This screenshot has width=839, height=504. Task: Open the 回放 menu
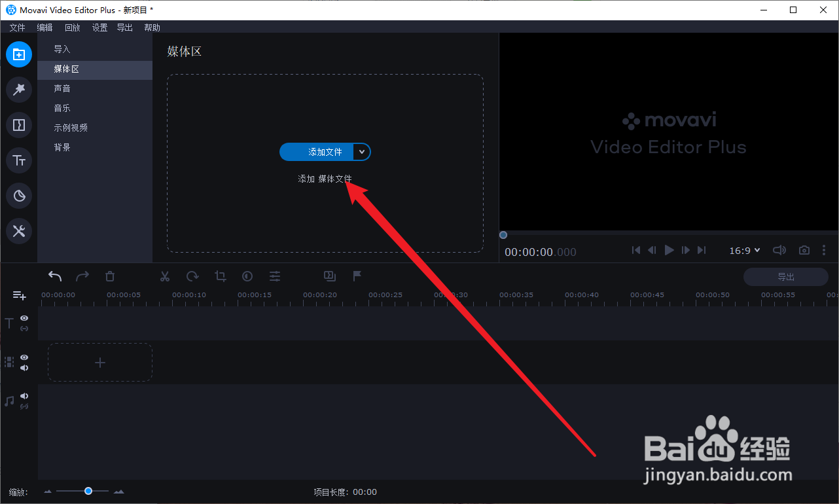[72, 27]
